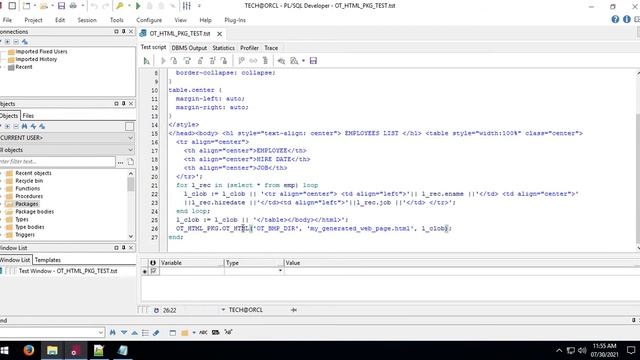Click the Run debugger arrow icon

163,61
